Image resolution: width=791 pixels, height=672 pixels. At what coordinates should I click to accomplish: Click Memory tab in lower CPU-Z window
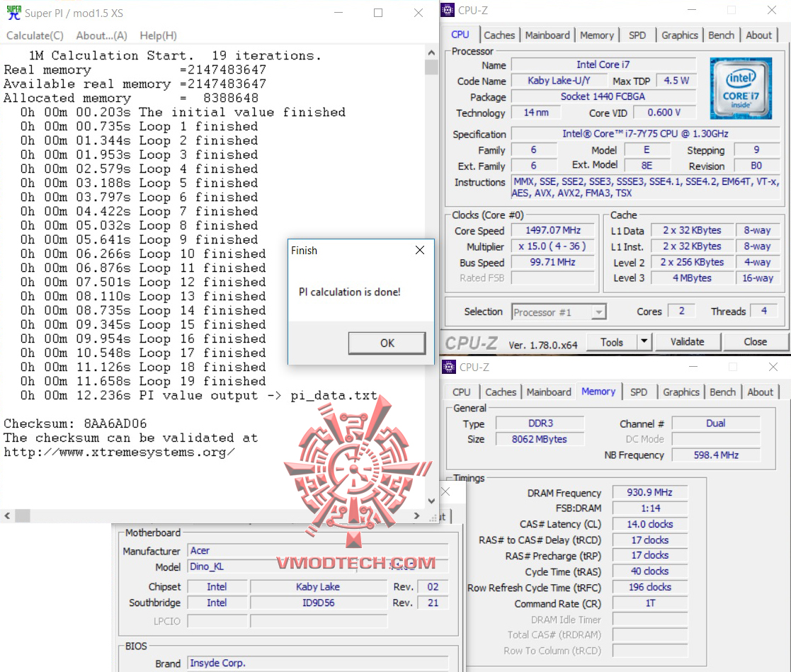598,392
